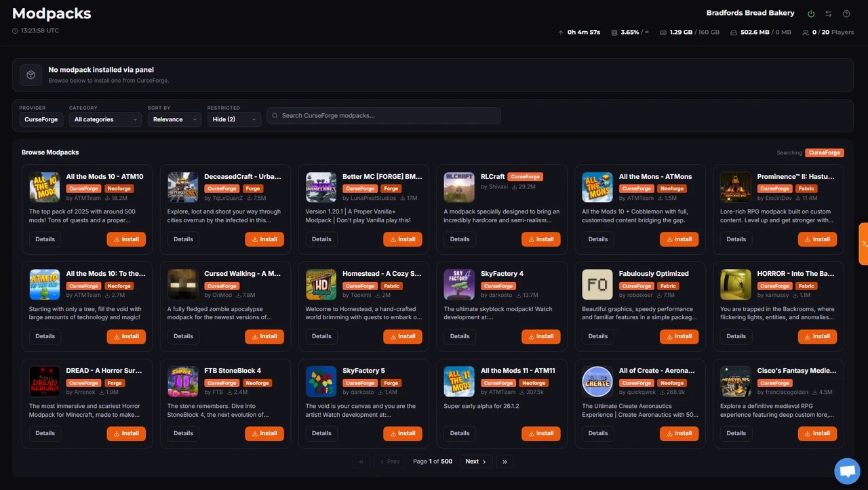The width and height of the screenshot is (868, 490).
Task: Click All the Mods 10 - ATM10 thumbnail
Action: [45, 187]
